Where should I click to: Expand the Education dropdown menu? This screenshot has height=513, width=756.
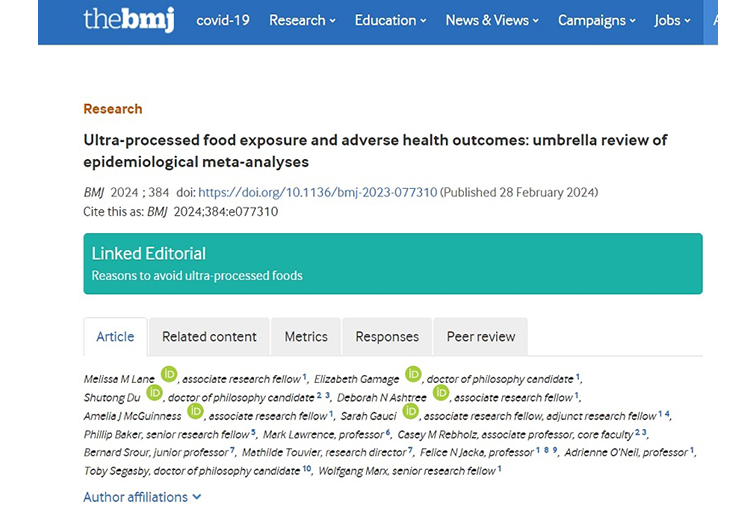coord(389,20)
